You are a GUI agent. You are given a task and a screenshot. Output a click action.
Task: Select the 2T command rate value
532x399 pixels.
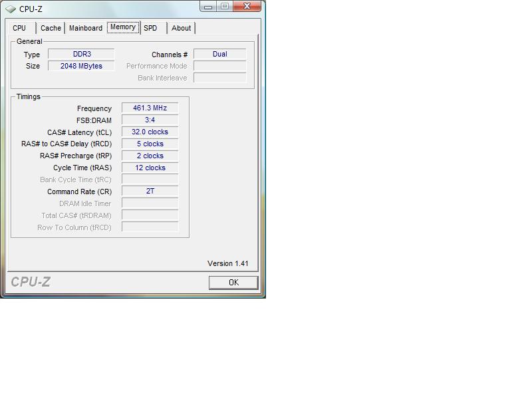click(150, 192)
